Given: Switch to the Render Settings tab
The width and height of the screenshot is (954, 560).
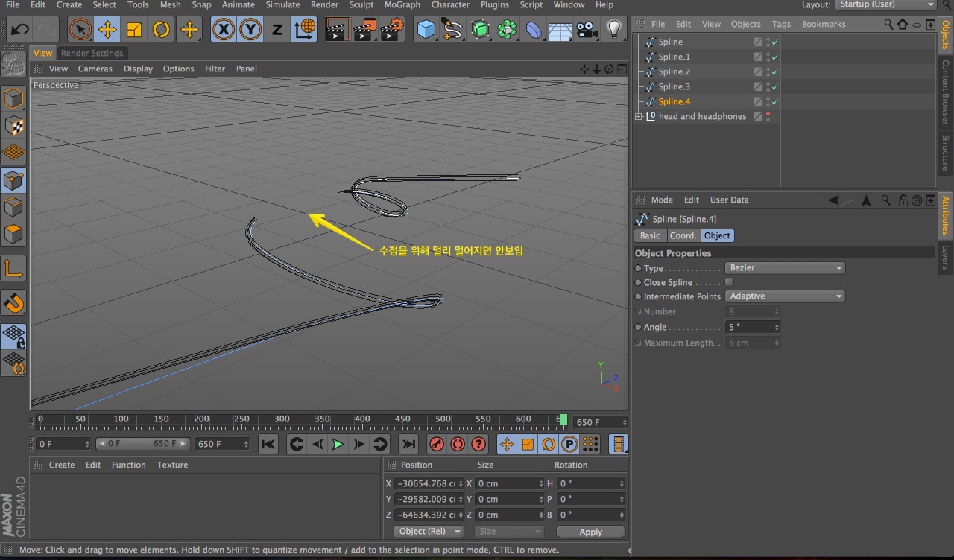Looking at the screenshot, I should click(x=92, y=53).
